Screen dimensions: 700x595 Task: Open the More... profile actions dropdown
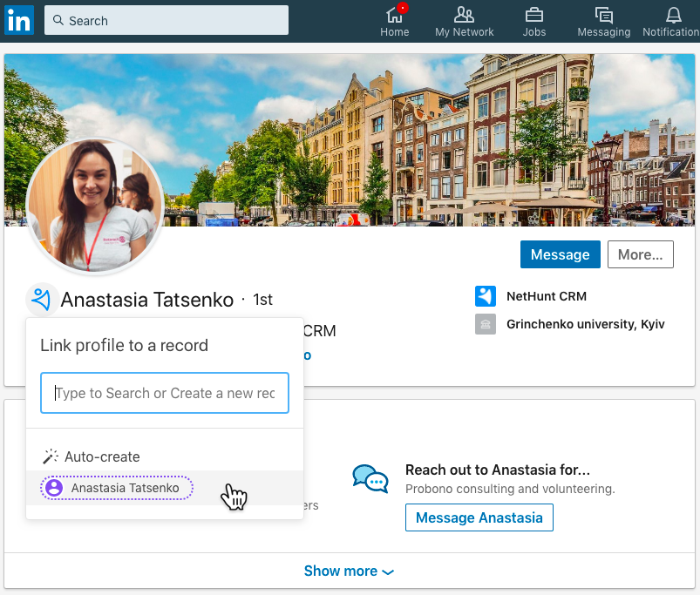[x=640, y=254]
